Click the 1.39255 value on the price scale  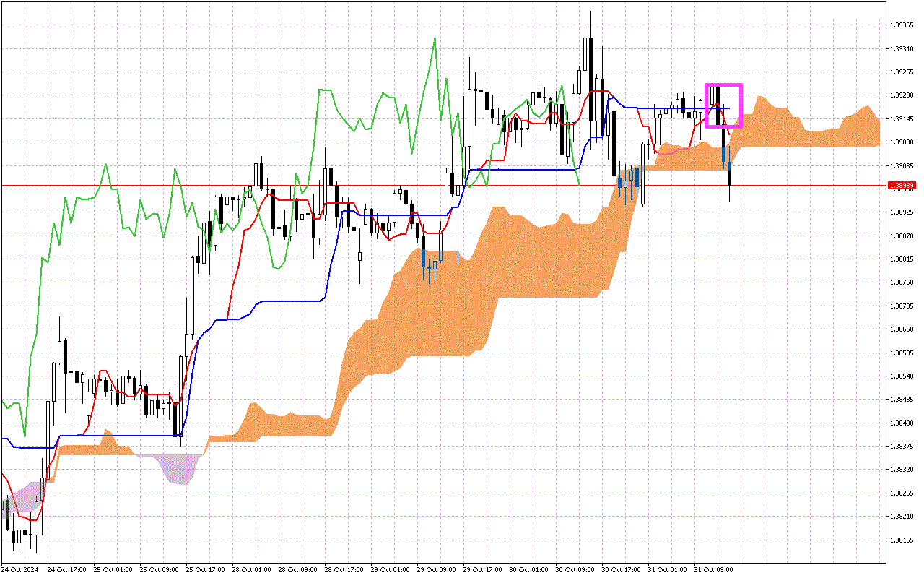[902, 72]
